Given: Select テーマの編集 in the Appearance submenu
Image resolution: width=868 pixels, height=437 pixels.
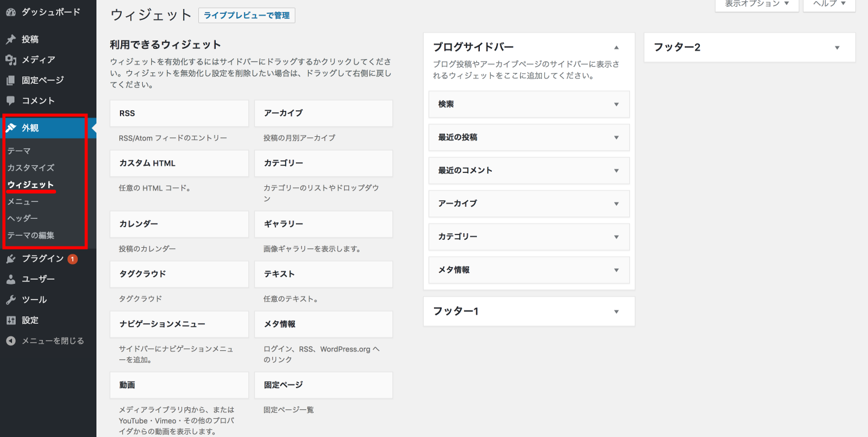Looking at the screenshot, I should [x=31, y=235].
